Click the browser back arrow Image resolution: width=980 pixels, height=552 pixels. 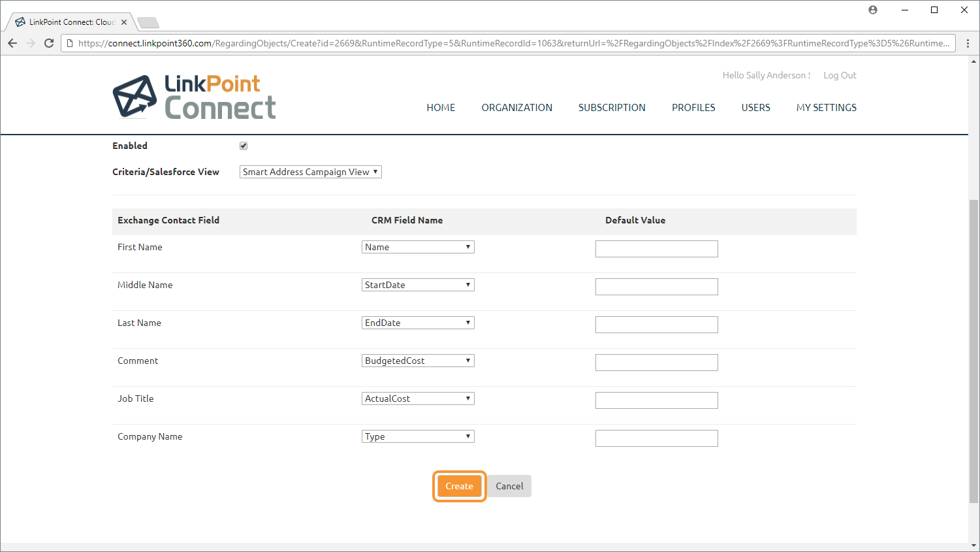tap(12, 43)
